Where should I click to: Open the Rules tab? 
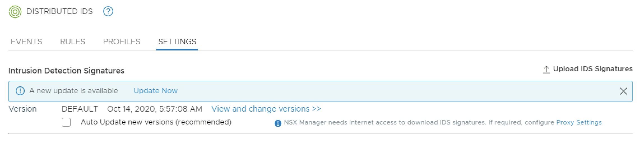[x=72, y=42]
